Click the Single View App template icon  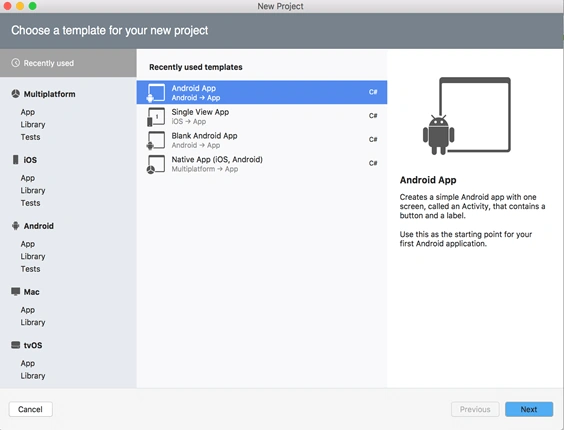pyautogui.click(x=156, y=117)
